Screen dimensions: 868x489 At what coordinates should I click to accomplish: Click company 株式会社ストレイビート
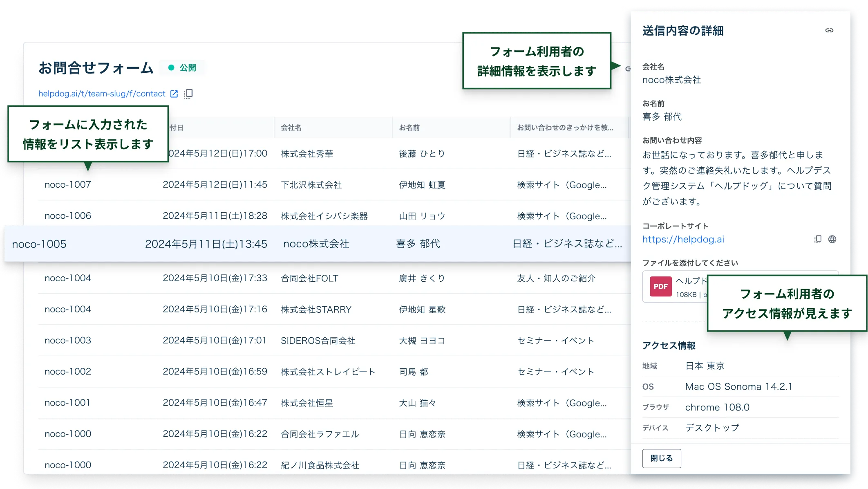[x=328, y=372]
